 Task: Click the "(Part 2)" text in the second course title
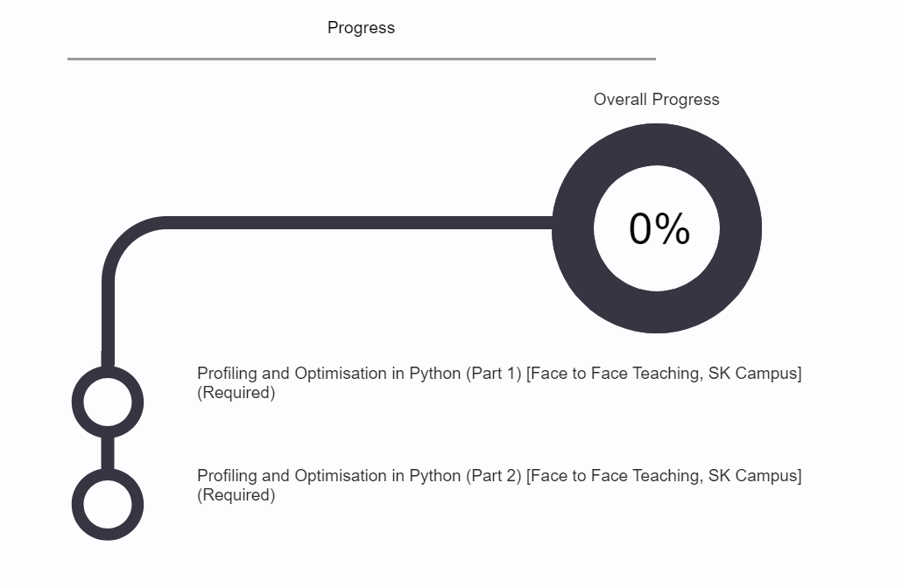coord(494,476)
